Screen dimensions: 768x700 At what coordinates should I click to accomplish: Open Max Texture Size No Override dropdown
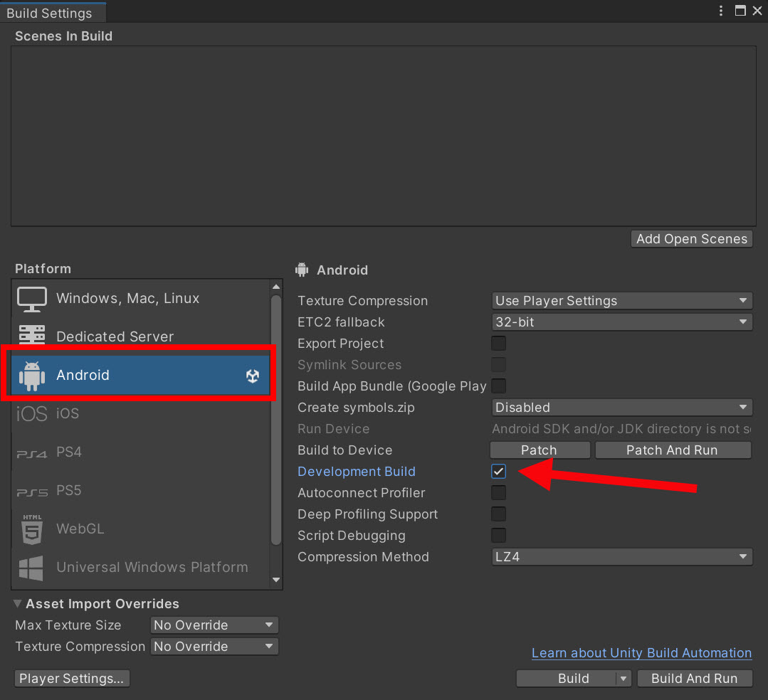point(214,625)
